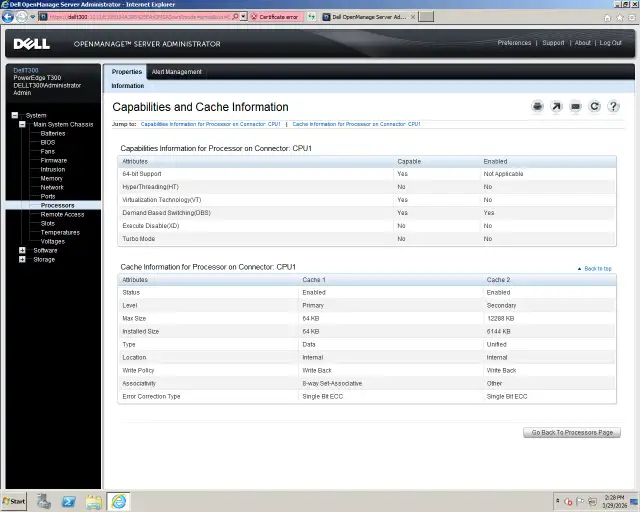Open the Preferences link in header
Image resolution: width=640 pixels, height=512 pixels.
click(514, 43)
